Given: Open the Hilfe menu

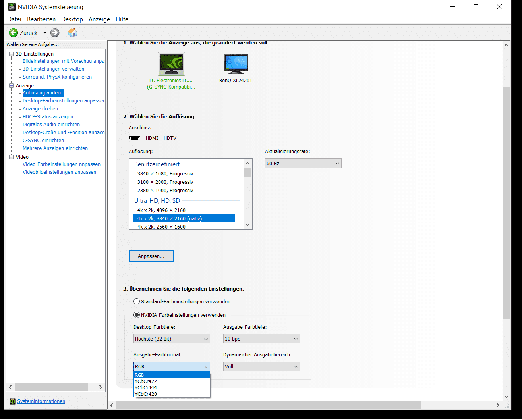Looking at the screenshot, I should (x=122, y=19).
